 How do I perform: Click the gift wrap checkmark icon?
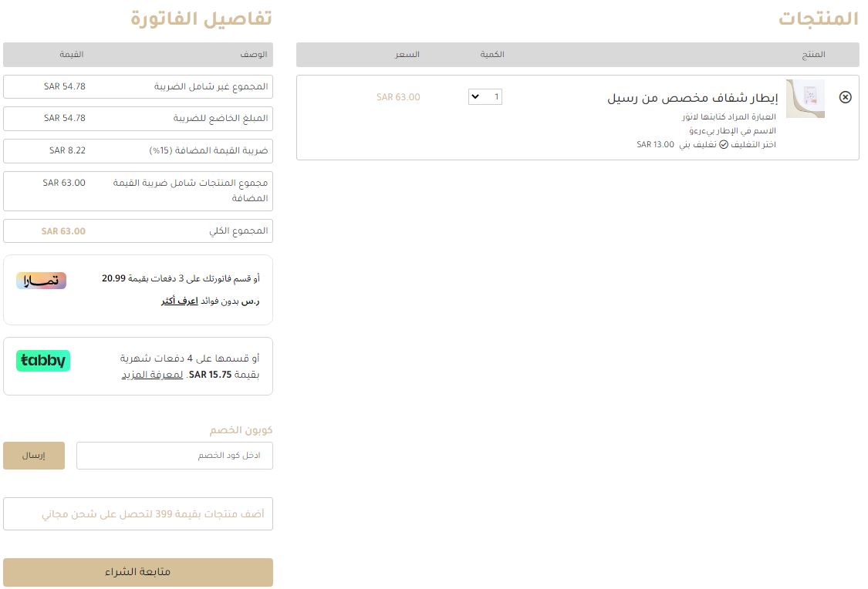click(724, 145)
